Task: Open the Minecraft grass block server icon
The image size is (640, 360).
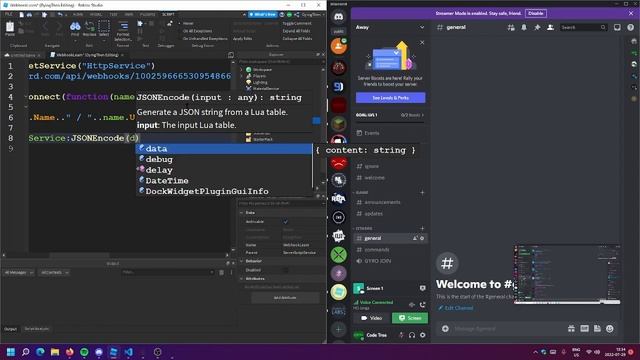Action: point(338,124)
